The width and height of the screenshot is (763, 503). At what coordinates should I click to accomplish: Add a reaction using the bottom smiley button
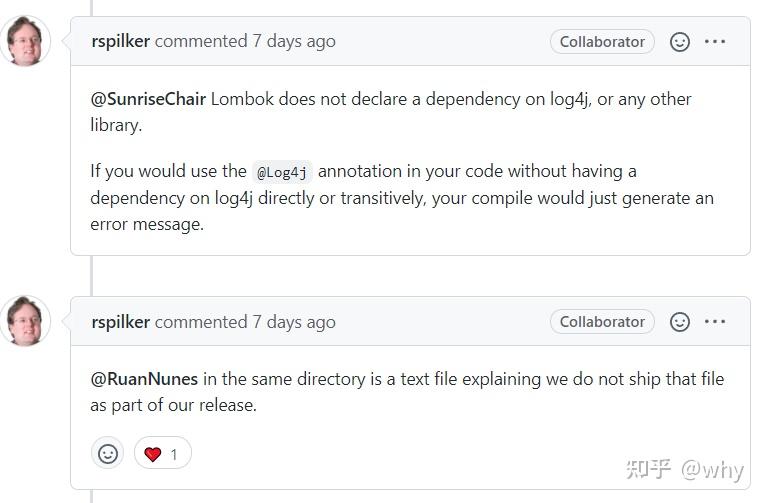coord(108,454)
